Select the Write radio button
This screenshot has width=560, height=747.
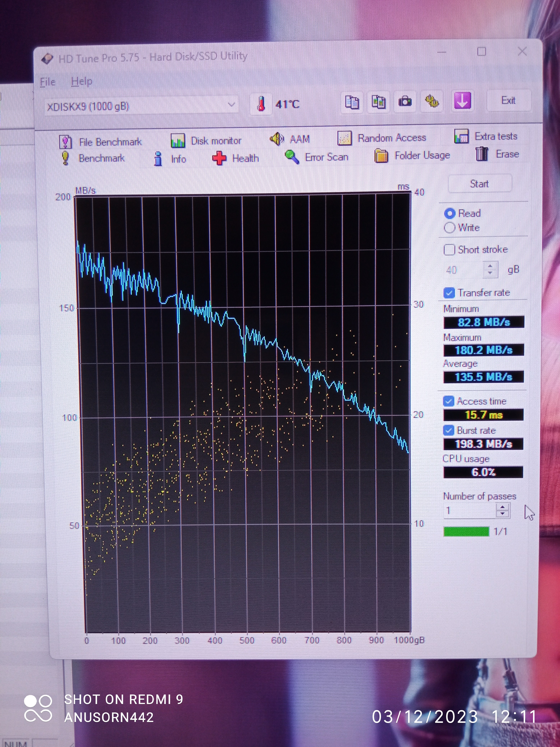[x=450, y=228]
